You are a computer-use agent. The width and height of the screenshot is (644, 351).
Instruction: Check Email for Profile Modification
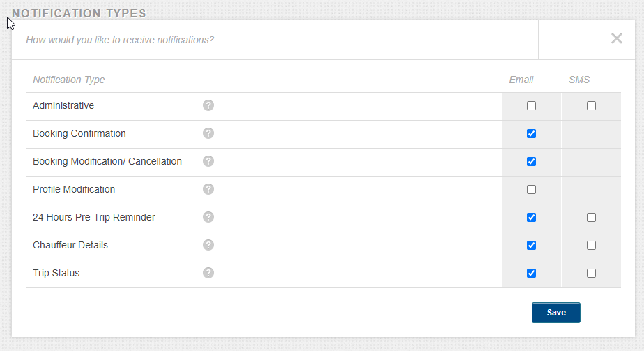click(532, 190)
